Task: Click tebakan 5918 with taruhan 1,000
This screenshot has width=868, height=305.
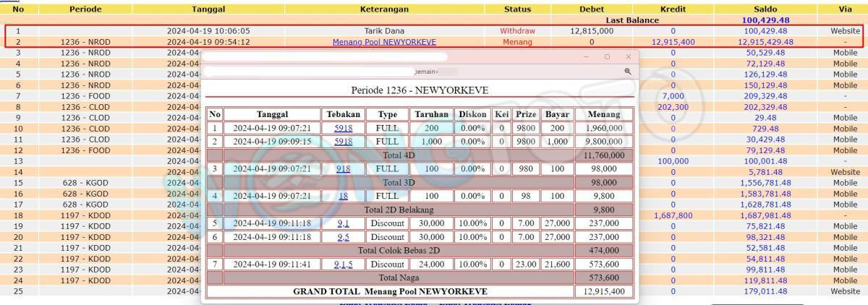Action: 344,142
